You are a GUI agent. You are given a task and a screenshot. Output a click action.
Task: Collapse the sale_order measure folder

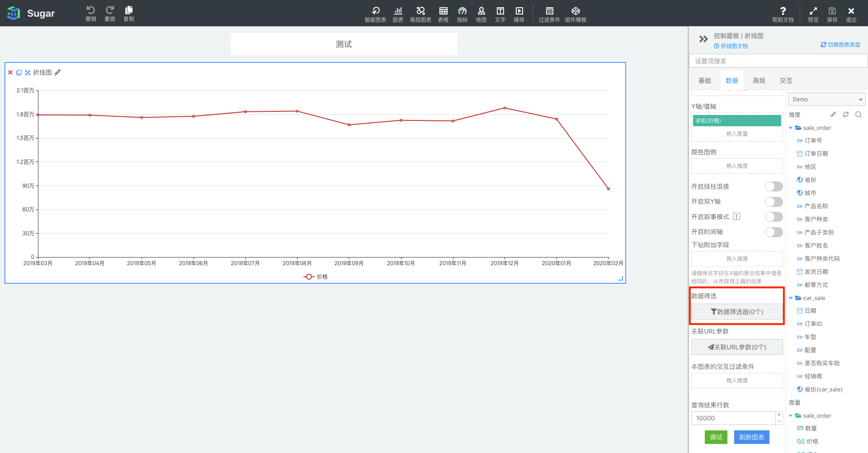point(791,415)
